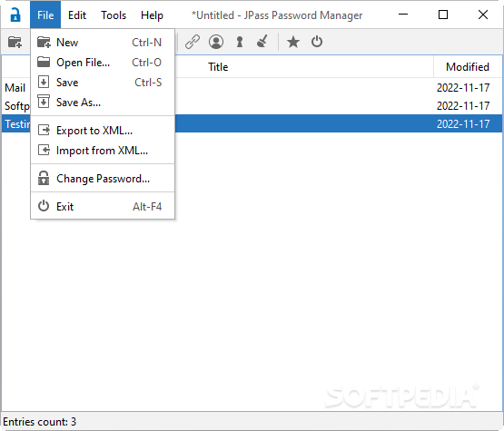Click the Alt-F4 shortcut label
The image size is (504, 431).
pyautogui.click(x=147, y=207)
